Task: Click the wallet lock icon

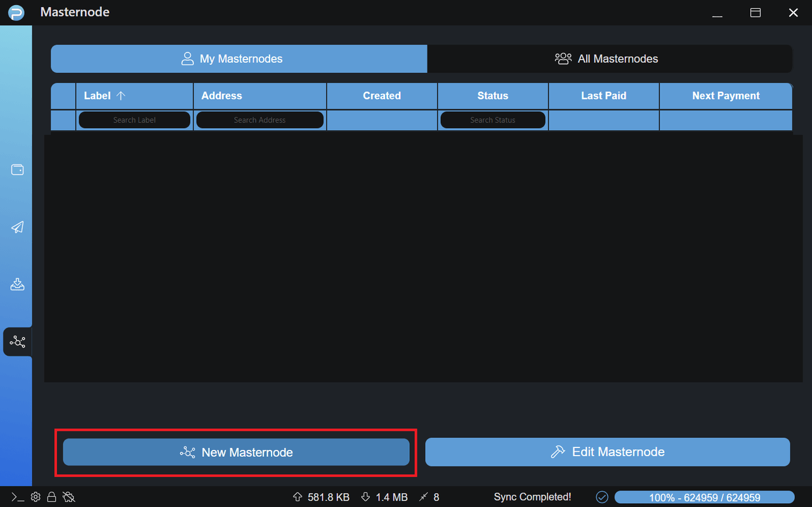Action: (x=52, y=497)
